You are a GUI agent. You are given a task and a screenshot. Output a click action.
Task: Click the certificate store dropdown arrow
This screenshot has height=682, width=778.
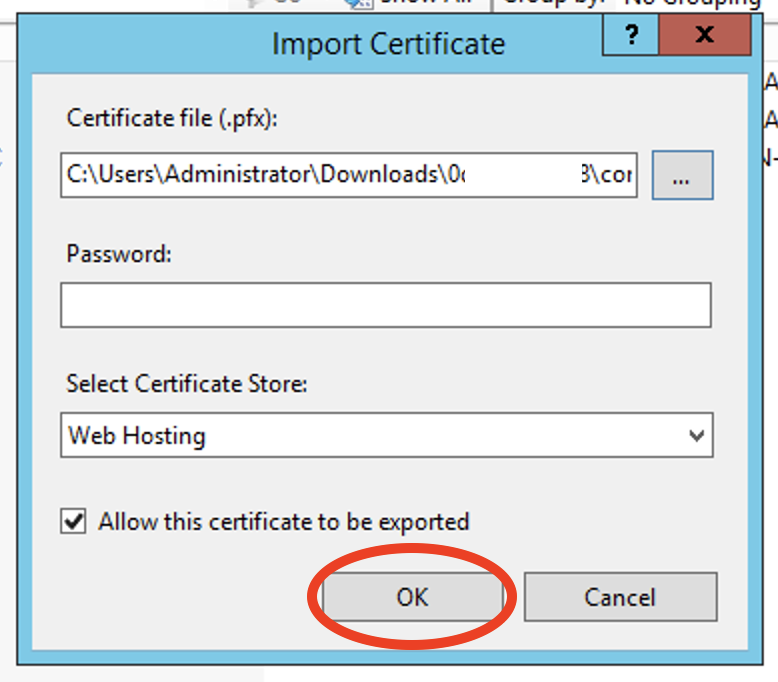(x=696, y=436)
